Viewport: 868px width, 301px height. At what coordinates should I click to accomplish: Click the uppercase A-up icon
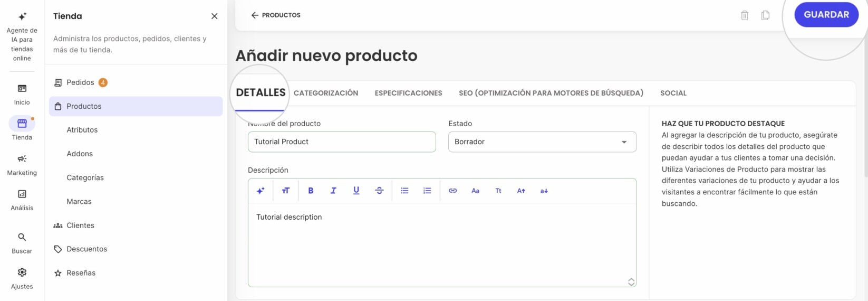[521, 191]
